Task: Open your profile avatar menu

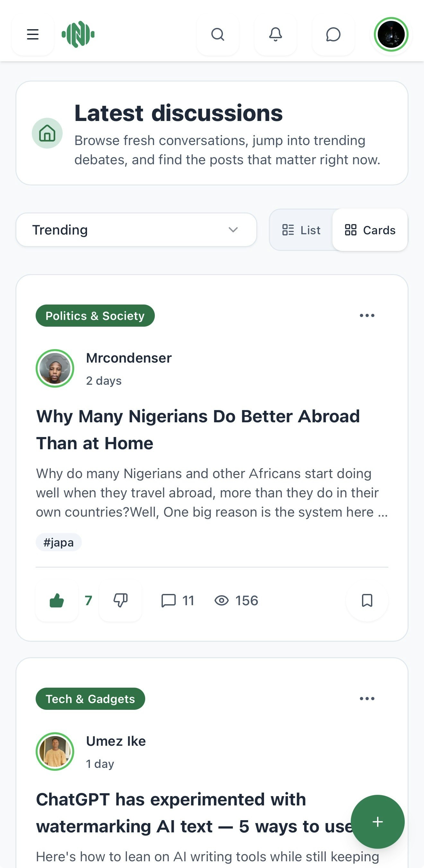Action: click(x=391, y=34)
